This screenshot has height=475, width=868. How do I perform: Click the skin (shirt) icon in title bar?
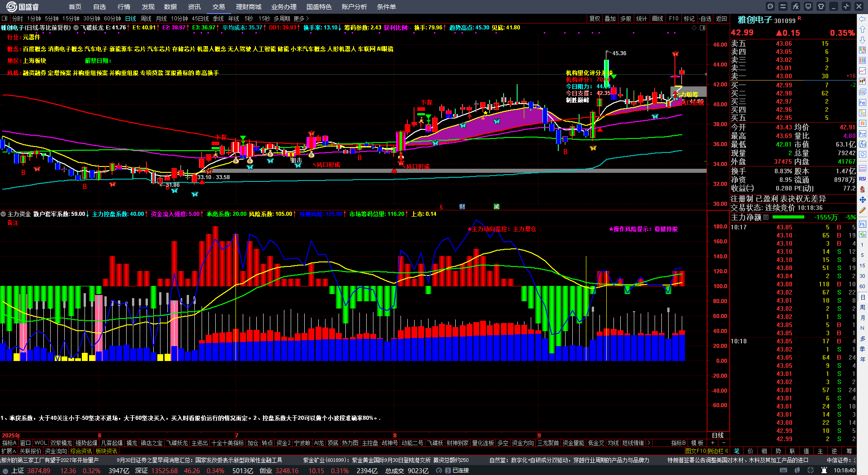tap(821, 6)
